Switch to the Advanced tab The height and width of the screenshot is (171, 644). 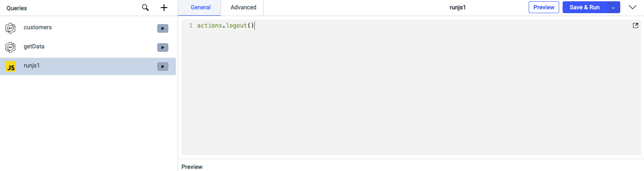243,7
